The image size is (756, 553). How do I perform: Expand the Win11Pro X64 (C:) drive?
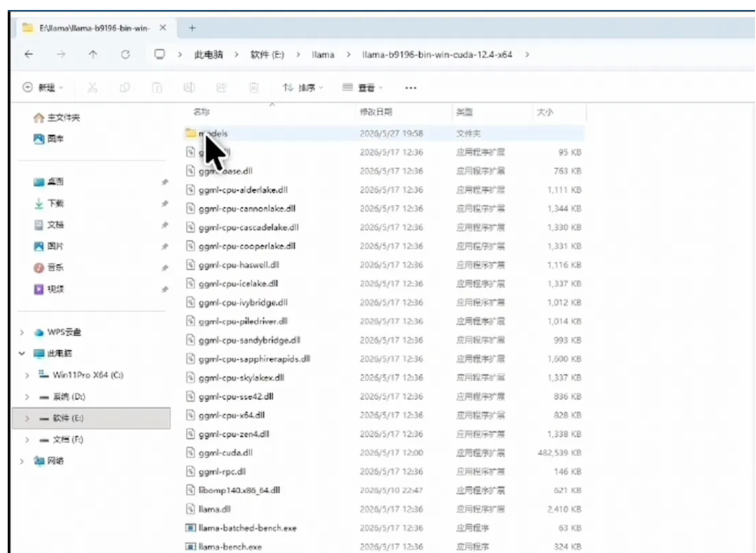coord(27,375)
